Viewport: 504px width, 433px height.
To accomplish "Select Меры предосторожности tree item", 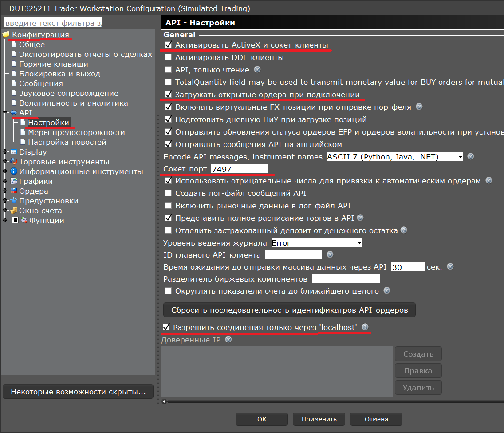I will pos(76,132).
